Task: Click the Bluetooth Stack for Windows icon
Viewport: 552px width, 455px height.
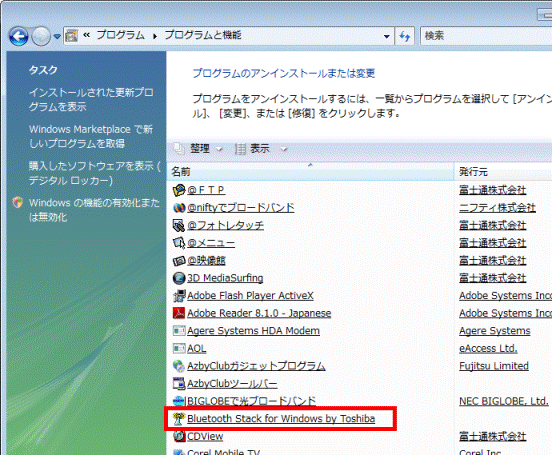Action: 179,419
